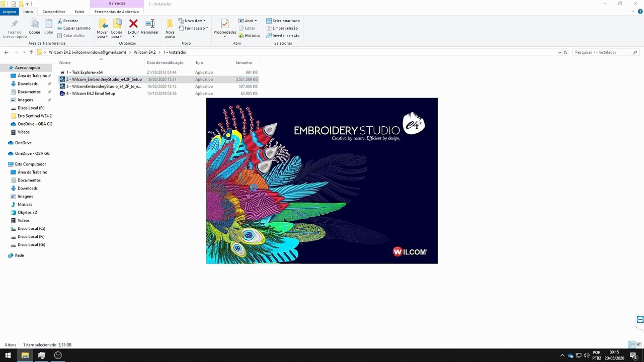This screenshot has height=362, width=644.
Task: Click the volume icon in the system tray
Action: tap(587, 355)
